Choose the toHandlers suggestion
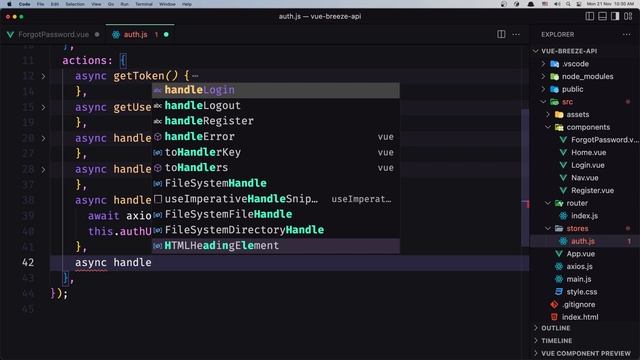The image size is (640, 360). point(276,167)
